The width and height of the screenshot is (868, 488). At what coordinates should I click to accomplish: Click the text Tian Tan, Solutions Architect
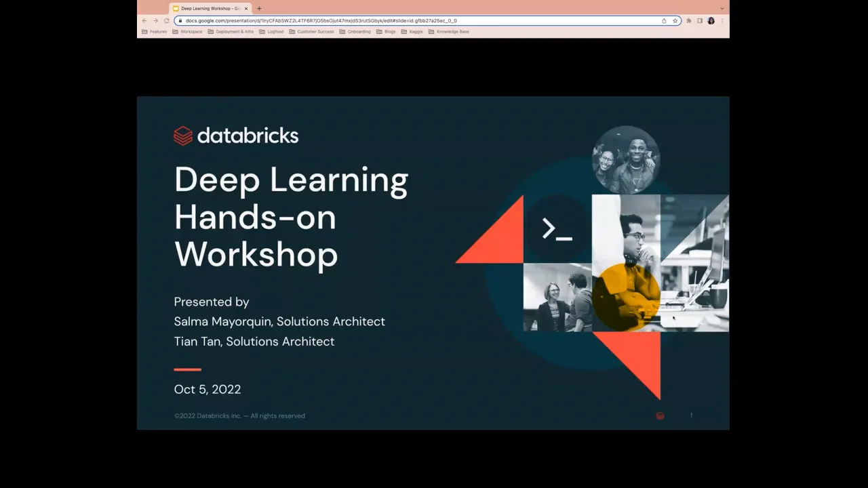(254, 342)
